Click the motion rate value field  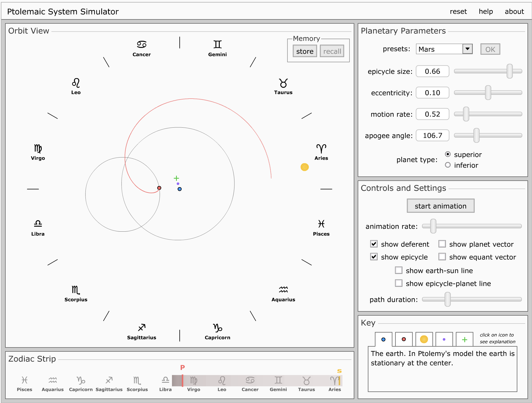tap(432, 114)
